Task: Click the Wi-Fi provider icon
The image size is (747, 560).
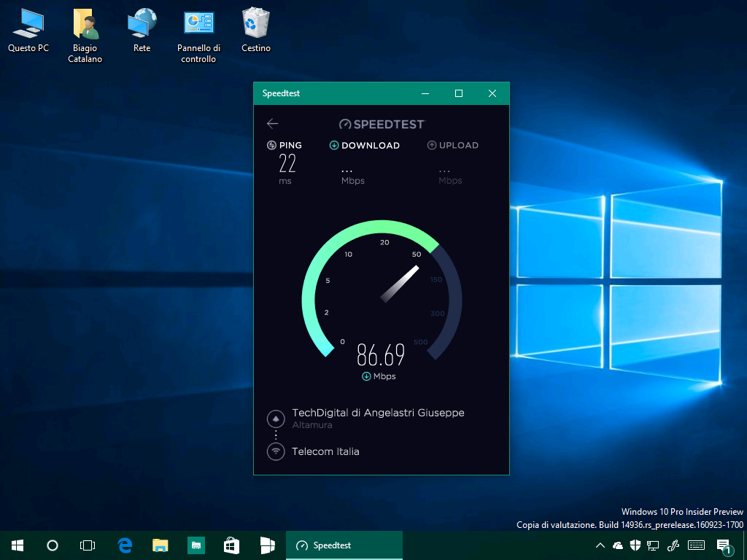Action: 276,451
